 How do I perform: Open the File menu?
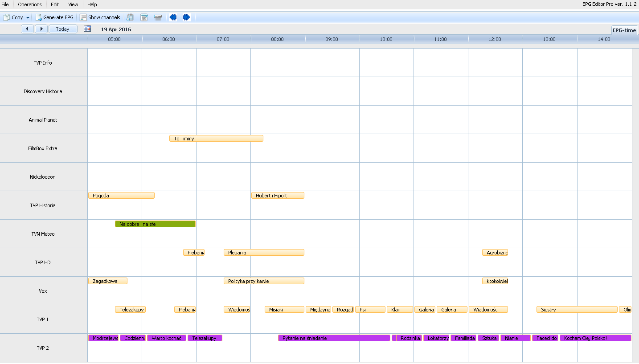click(5, 4)
